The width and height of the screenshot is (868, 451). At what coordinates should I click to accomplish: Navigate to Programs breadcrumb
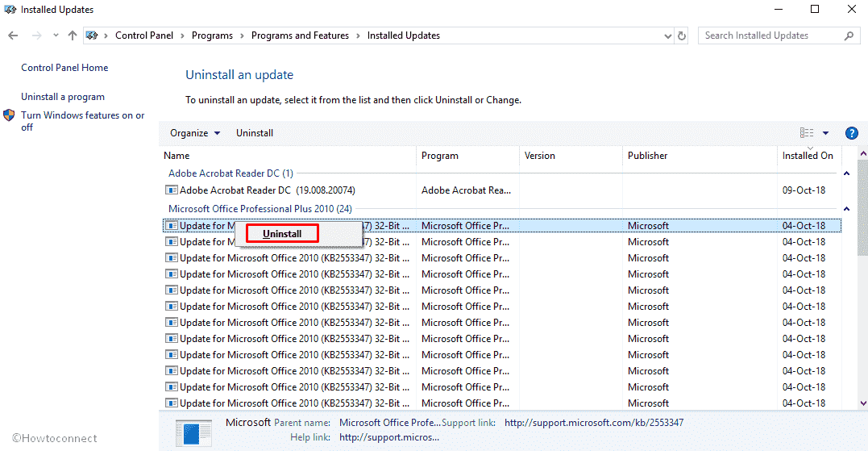pyautogui.click(x=212, y=35)
